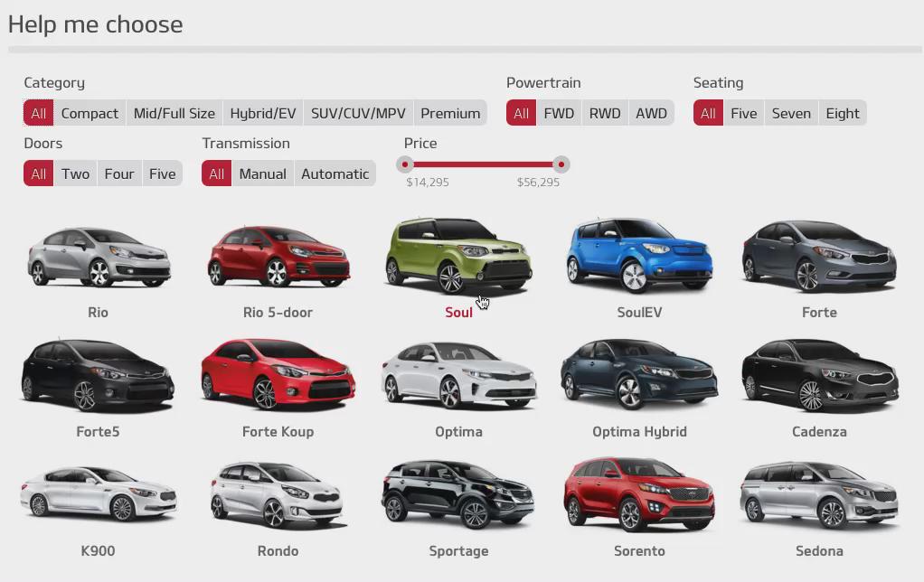Open the black Forte5 hatchback image
This screenshot has width=924, height=582.
coord(98,375)
